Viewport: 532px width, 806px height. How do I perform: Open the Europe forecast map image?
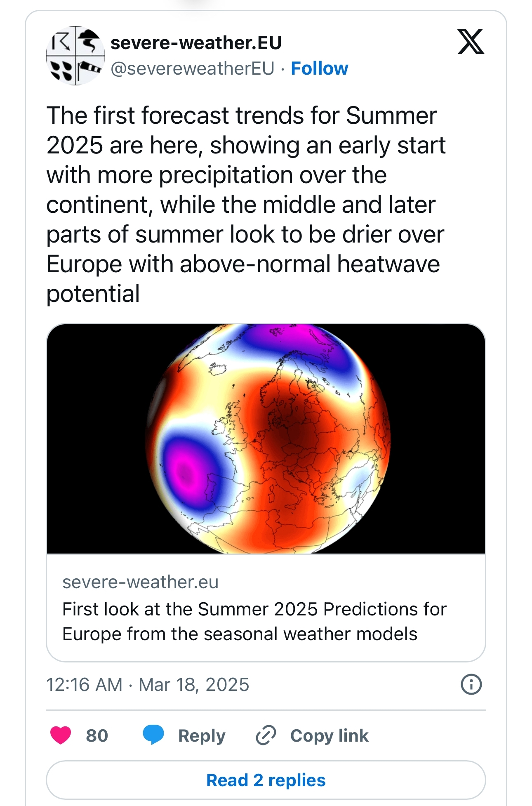(266, 438)
